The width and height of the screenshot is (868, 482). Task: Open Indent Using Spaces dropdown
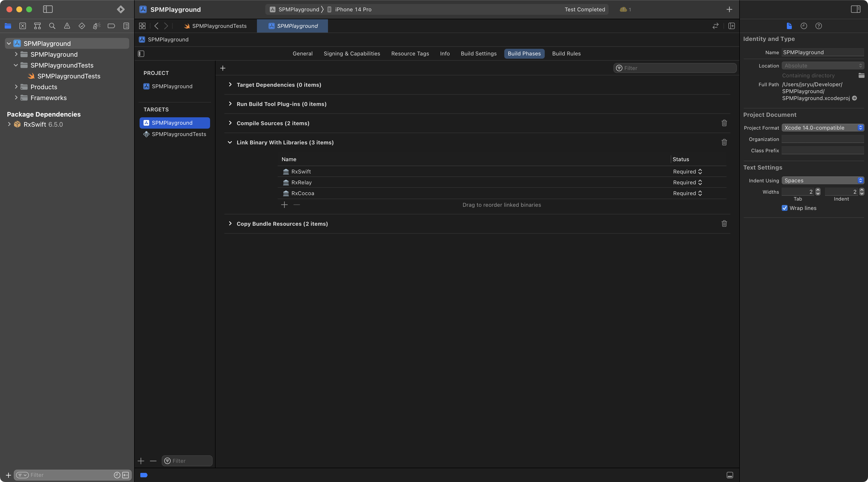coord(823,181)
